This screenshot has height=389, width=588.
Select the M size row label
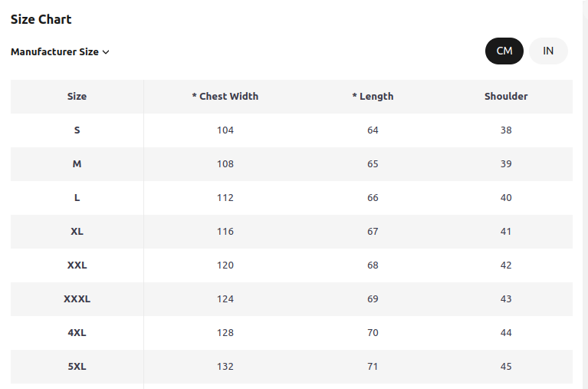pyautogui.click(x=77, y=164)
